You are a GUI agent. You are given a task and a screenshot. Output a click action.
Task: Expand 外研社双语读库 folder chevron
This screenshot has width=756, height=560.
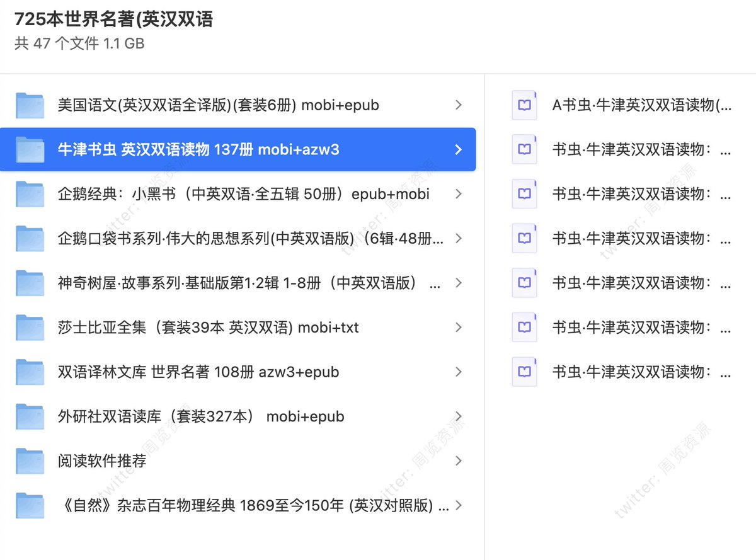pos(459,416)
